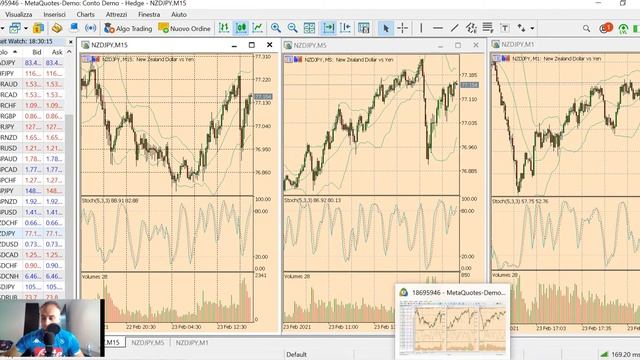
Task: Open the Inserisci menu
Action: coord(54,14)
